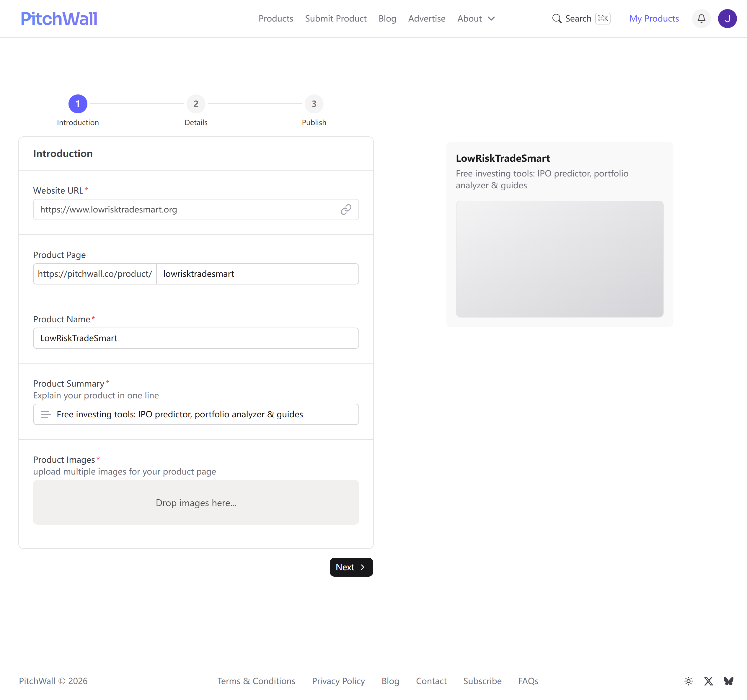Select step 3 Publish in the progress stepper
Image resolution: width=747 pixels, height=700 pixels.
[314, 104]
